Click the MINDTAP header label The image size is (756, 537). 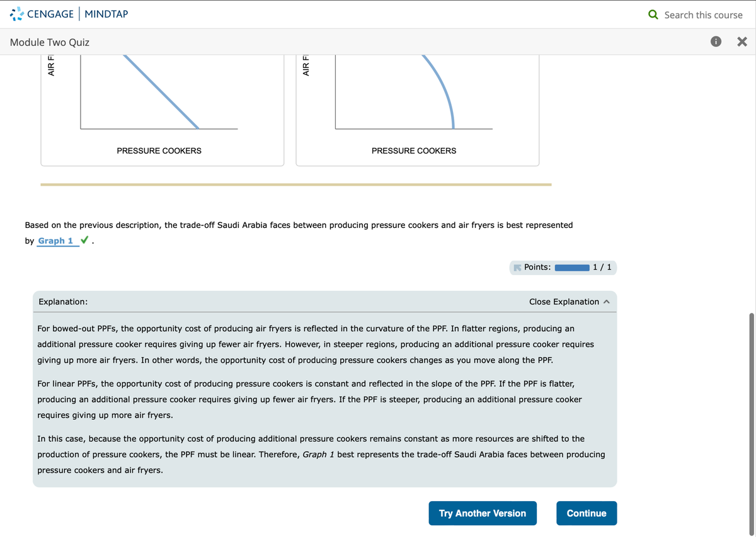[106, 14]
